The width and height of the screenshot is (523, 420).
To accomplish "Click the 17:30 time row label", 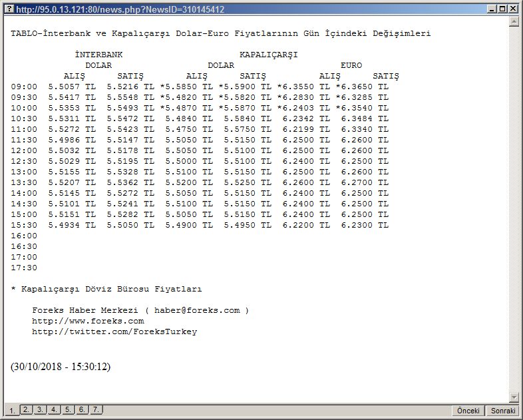I will (x=24, y=268).
